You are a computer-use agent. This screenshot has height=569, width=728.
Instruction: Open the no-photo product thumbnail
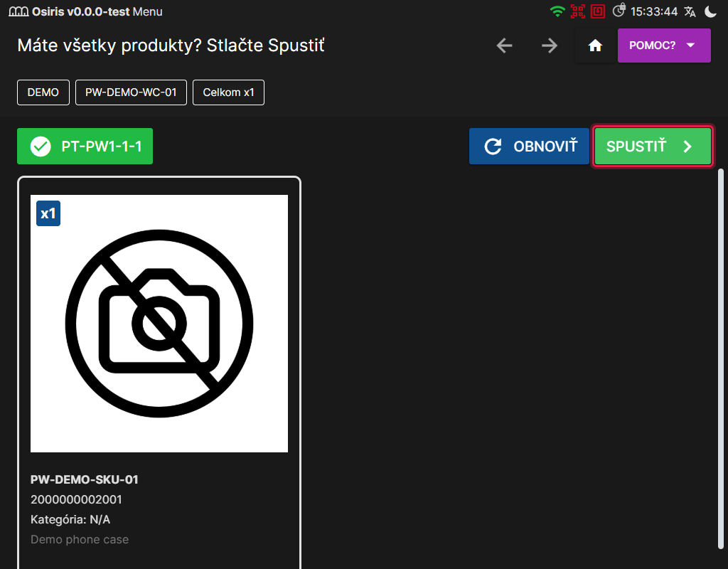click(159, 324)
